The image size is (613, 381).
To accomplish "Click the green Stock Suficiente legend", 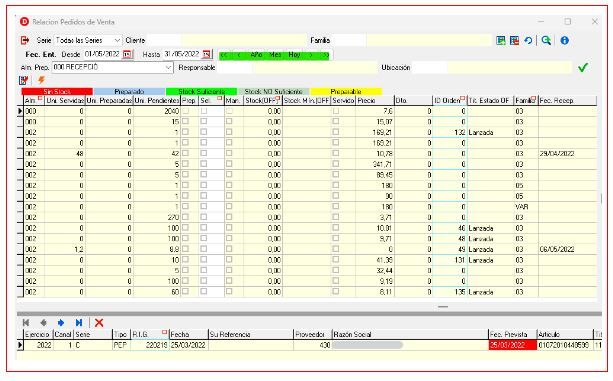I will tap(201, 91).
